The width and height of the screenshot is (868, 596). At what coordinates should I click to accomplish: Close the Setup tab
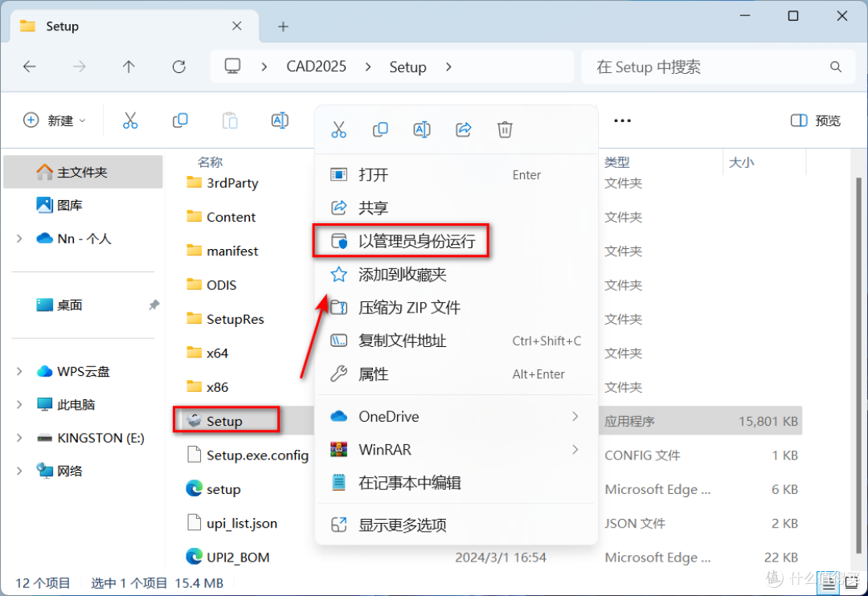click(x=237, y=26)
